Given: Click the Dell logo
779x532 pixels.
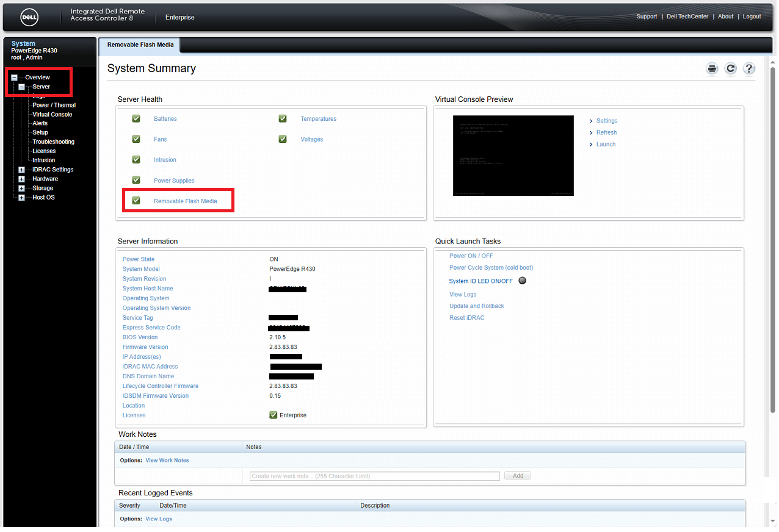Looking at the screenshot, I should click(31, 17).
